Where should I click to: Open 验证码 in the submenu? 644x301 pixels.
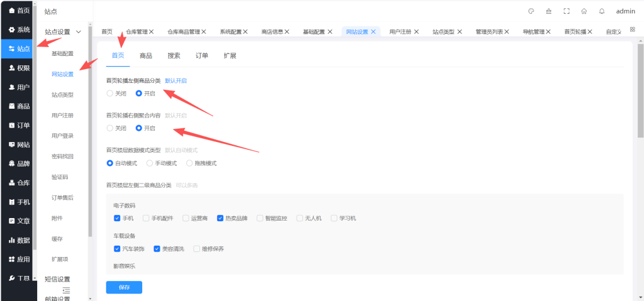60,177
